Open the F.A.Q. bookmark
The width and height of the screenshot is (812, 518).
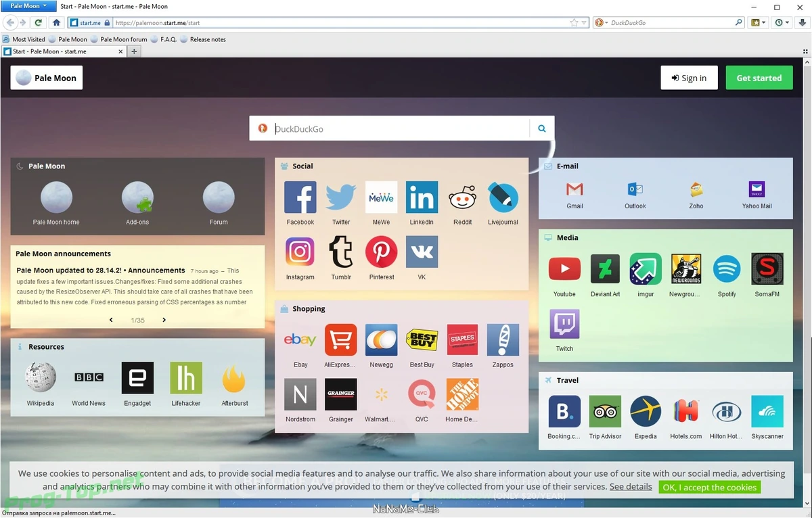(x=163, y=39)
